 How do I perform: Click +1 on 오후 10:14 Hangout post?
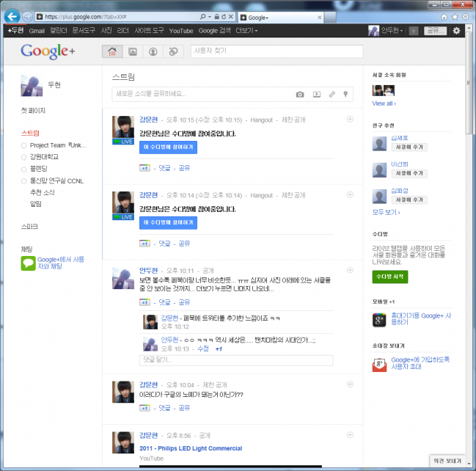tap(144, 244)
